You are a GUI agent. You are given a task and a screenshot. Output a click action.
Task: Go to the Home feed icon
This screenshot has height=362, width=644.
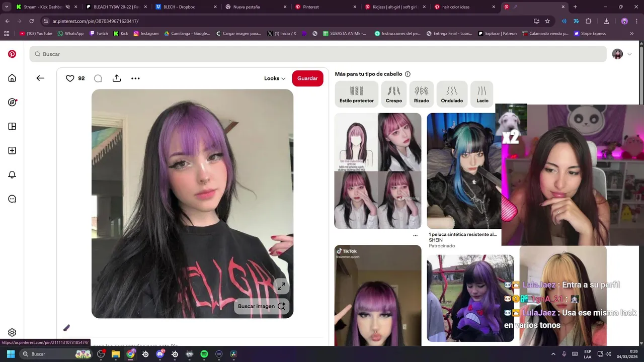click(x=12, y=78)
